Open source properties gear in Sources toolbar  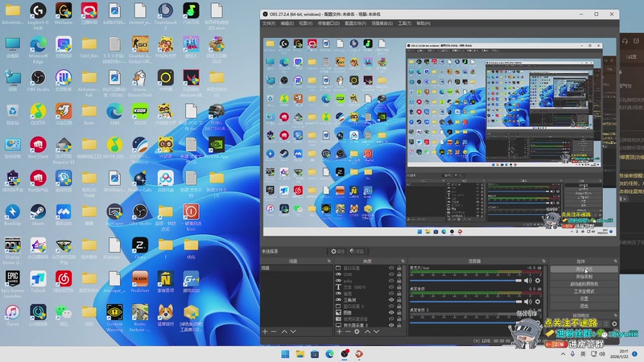click(x=357, y=331)
